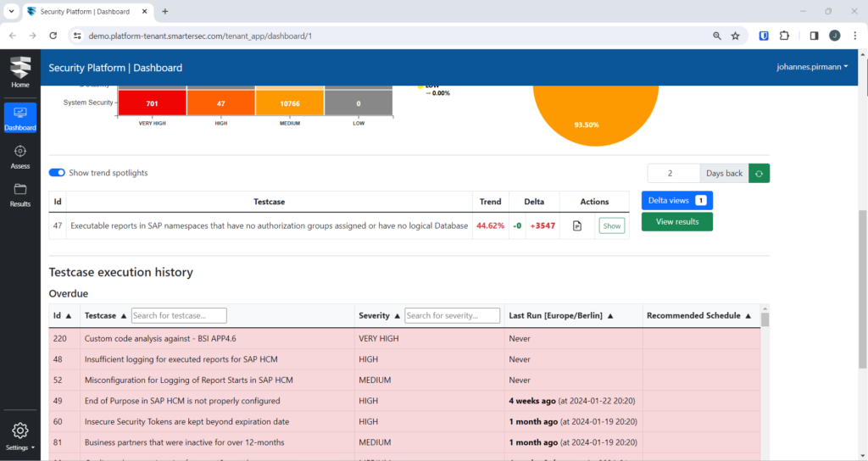
Task: Click the browser forward arrow
Action: (x=33, y=36)
